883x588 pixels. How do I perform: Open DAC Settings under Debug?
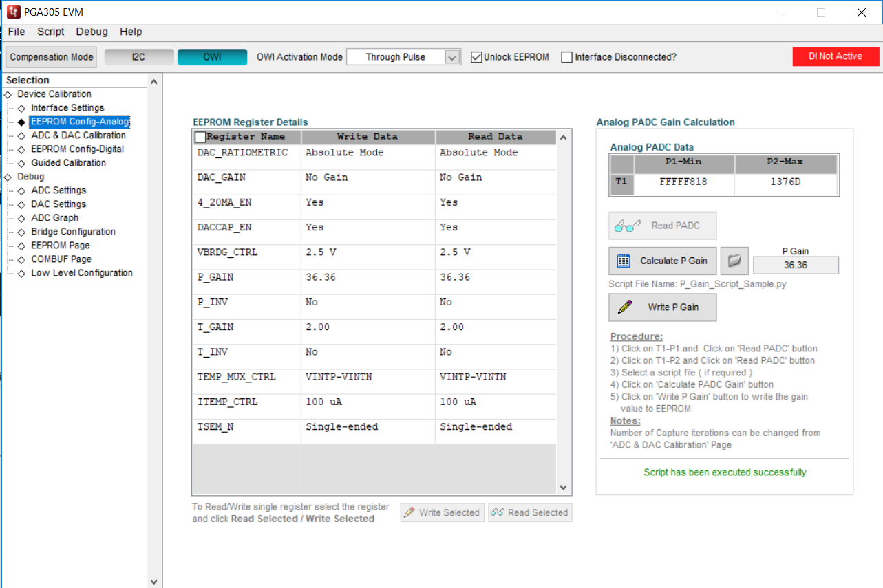click(58, 204)
